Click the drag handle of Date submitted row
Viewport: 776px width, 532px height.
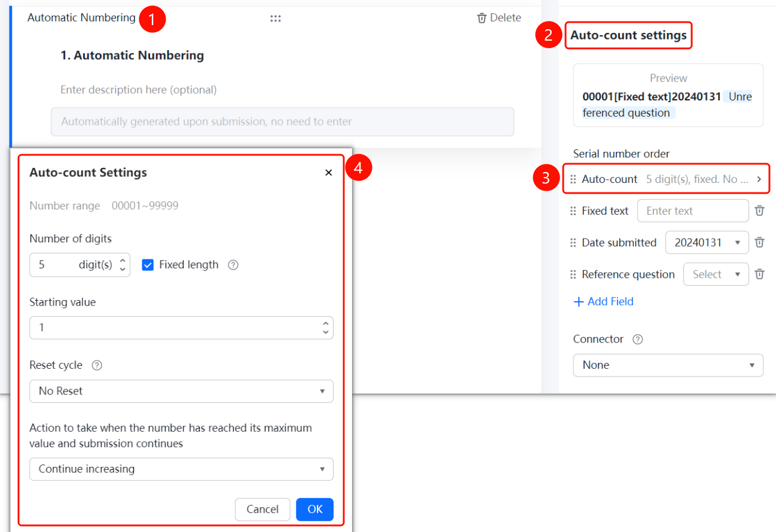point(573,243)
